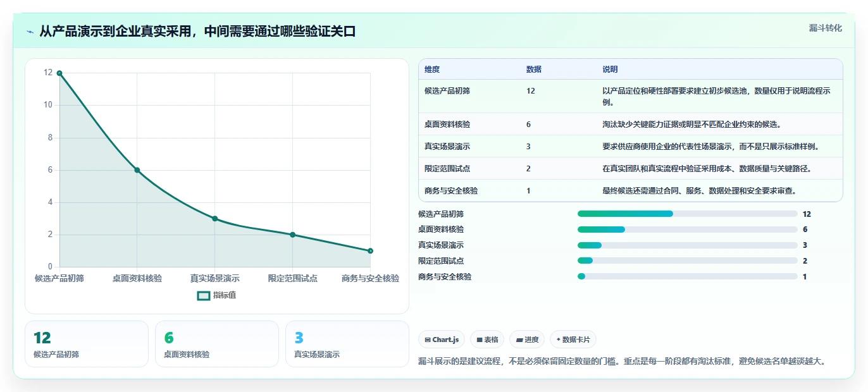Click the 真实场景演示 x-axis label on chart

click(215, 278)
